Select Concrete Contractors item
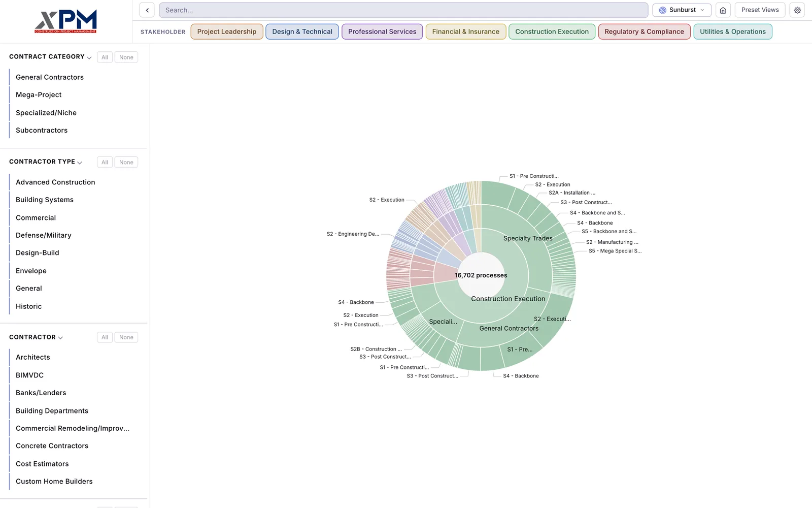Image resolution: width=812 pixels, height=508 pixels. coord(52,446)
